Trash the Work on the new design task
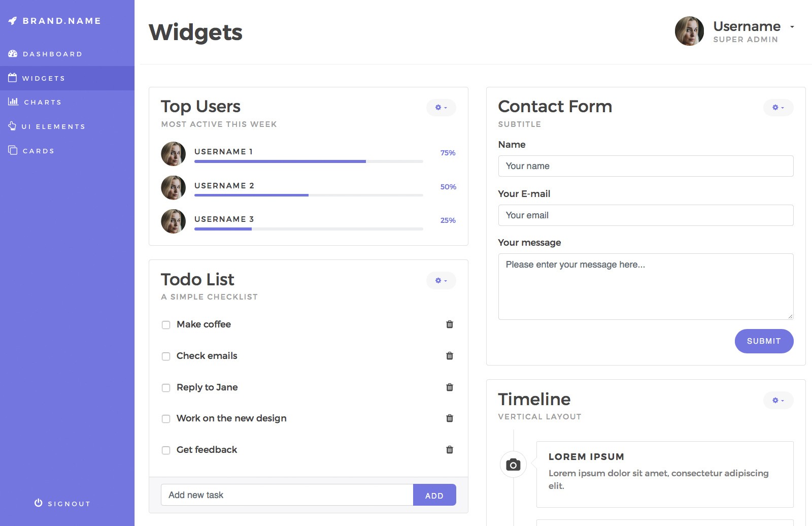 [449, 418]
